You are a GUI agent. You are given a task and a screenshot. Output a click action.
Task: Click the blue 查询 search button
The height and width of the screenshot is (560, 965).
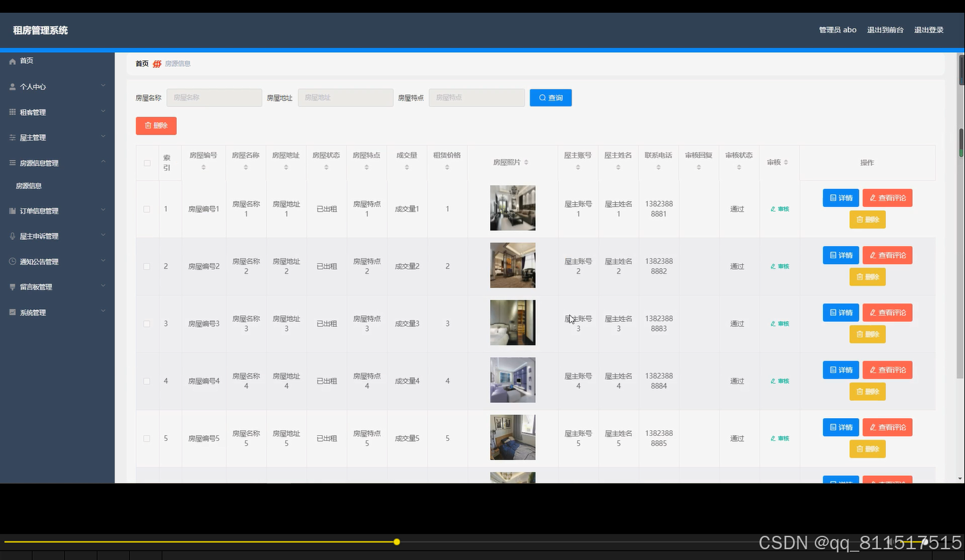[551, 97]
